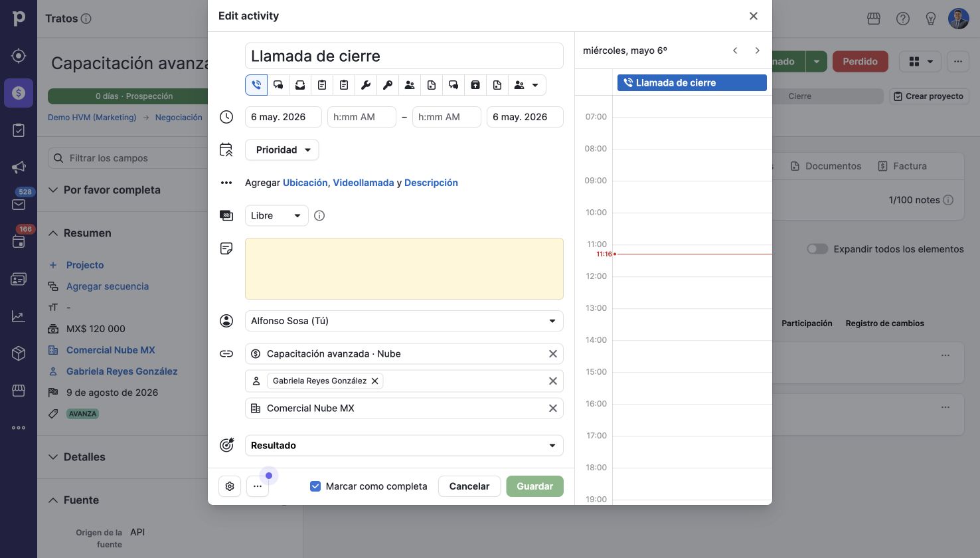Open Comercial Nube MX organization link
This screenshot has height=558, width=980.
tap(111, 350)
